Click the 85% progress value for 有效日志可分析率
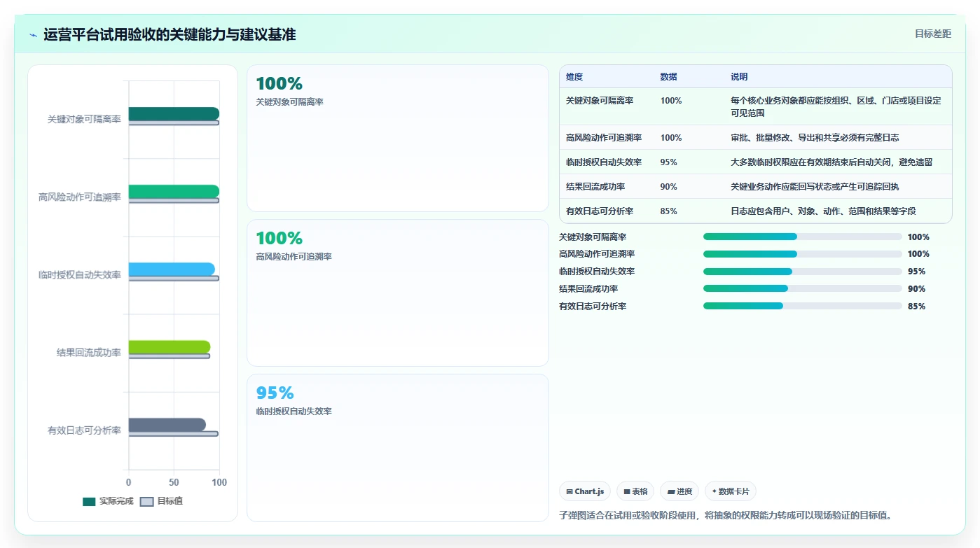This screenshot has height=548, width=980. [916, 306]
